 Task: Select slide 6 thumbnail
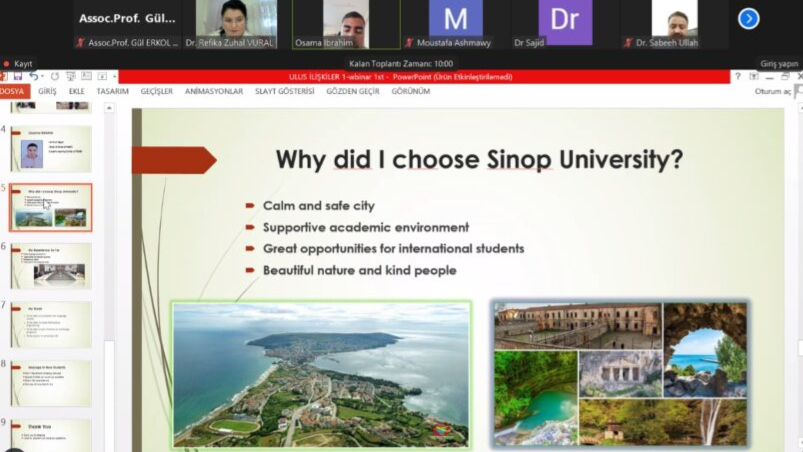(x=51, y=266)
